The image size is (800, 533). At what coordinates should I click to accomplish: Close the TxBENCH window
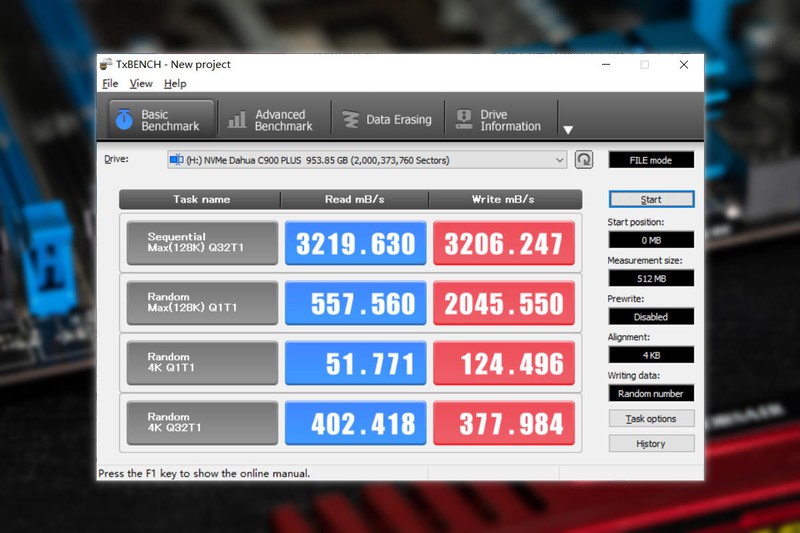684,65
